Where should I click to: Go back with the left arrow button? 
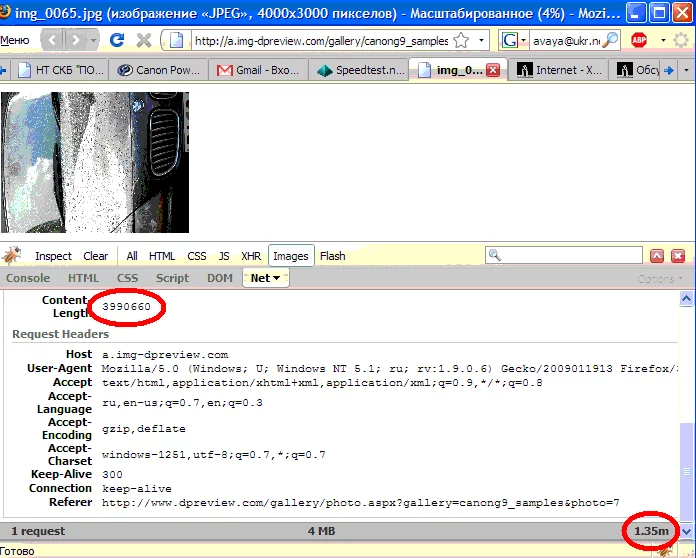(52, 40)
